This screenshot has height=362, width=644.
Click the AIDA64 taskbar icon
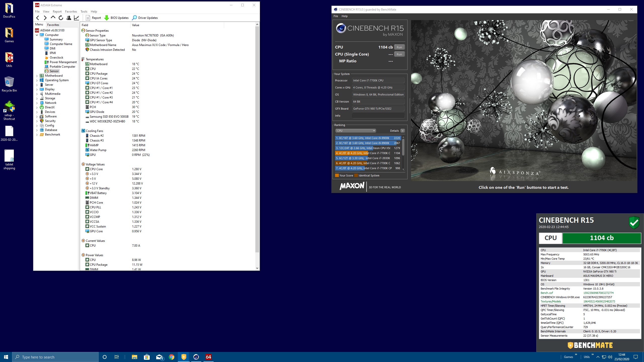tap(208, 357)
